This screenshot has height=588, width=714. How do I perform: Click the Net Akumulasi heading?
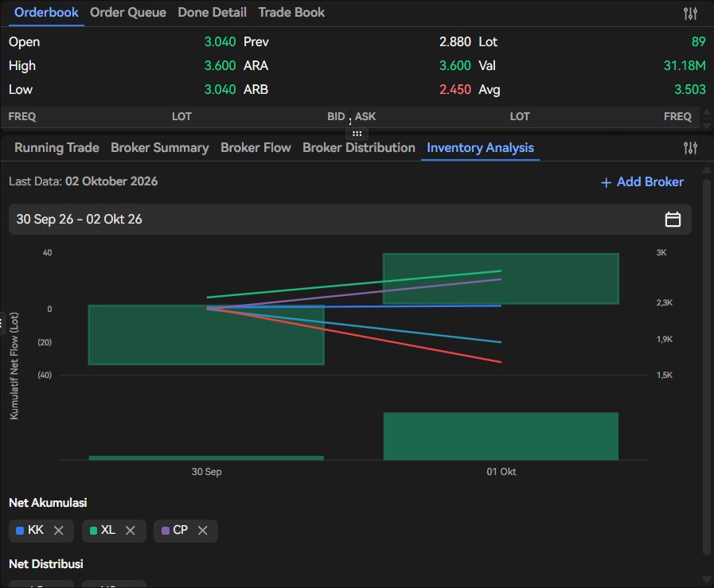(x=48, y=502)
